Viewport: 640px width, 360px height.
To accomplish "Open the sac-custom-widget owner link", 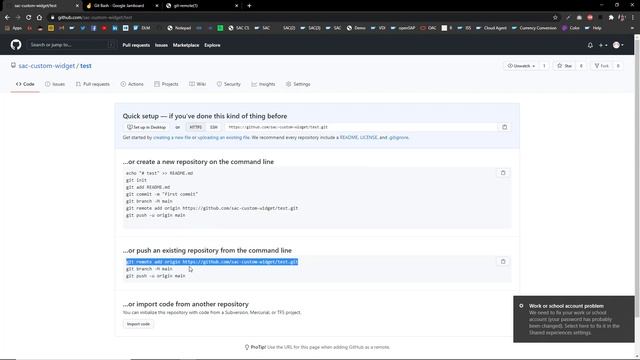I will click(x=47, y=66).
